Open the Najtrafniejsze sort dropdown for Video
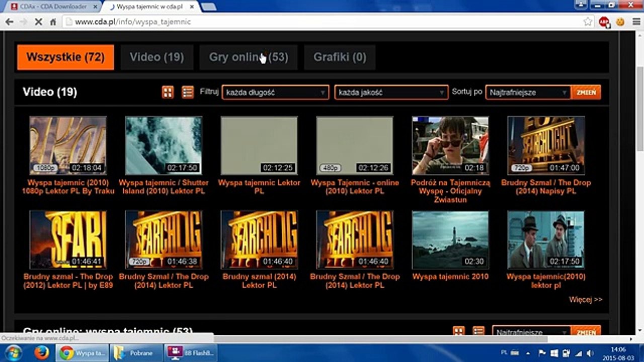Viewport: 644px width, 362px height. coord(528,93)
